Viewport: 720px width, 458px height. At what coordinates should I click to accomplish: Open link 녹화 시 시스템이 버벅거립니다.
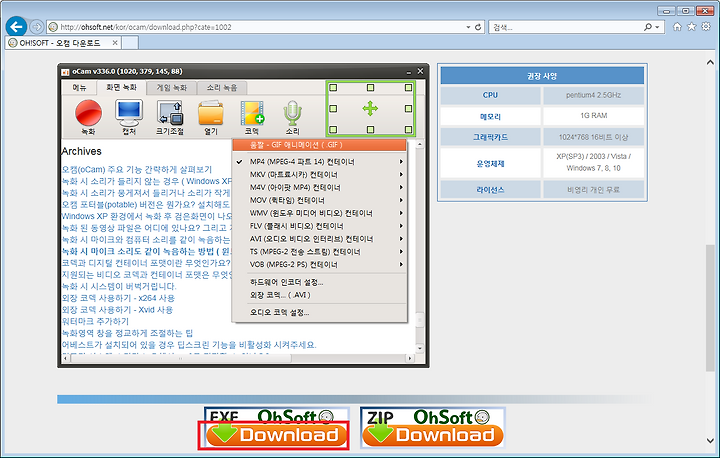119,286
